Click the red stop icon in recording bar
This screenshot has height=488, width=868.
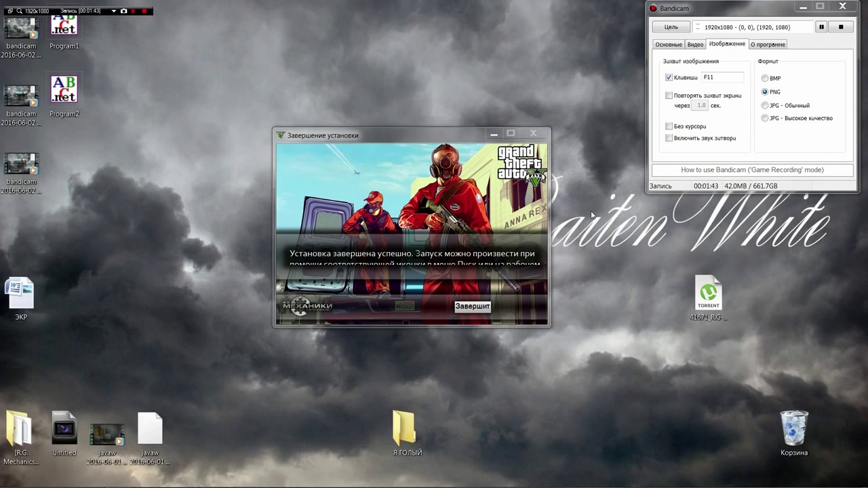pyautogui.click(x=144, y=11)
